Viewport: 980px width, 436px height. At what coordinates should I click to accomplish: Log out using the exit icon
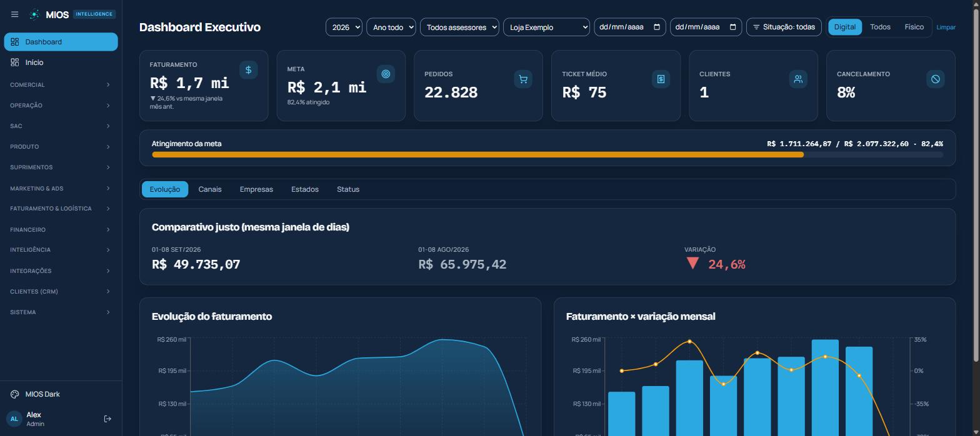click(x=107, y=419)
